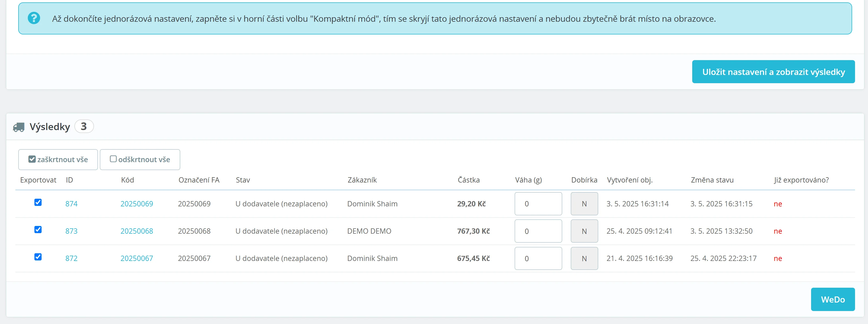Click the question mark help icon
Image resolution: width=868 pixels, height=324 pixels.
[x=34, y=18]
